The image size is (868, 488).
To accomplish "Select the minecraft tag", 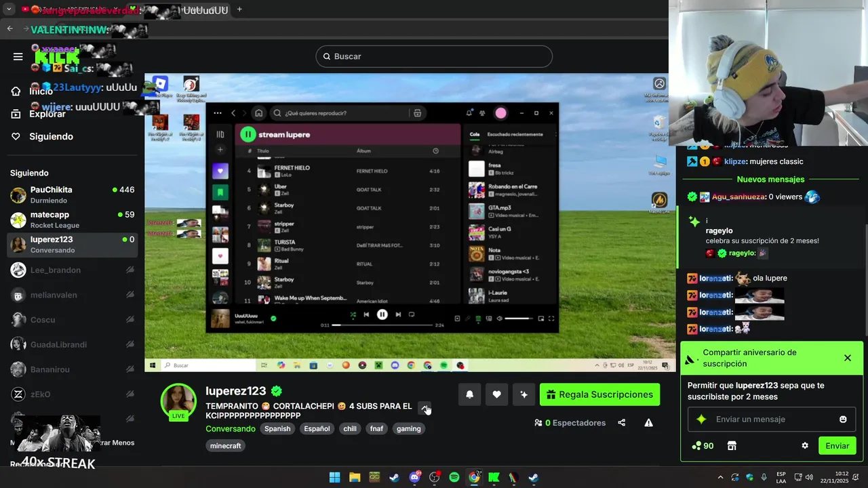I will (x=226, y=446).
